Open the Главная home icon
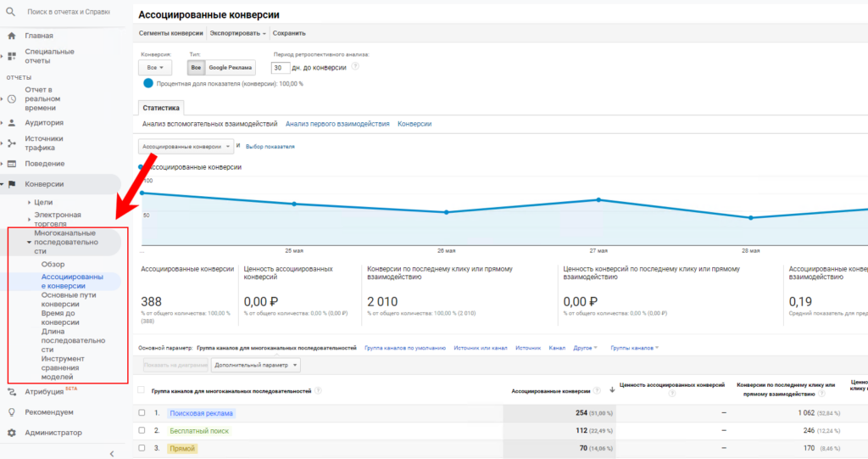868x459 pixels. pos(11,36)
